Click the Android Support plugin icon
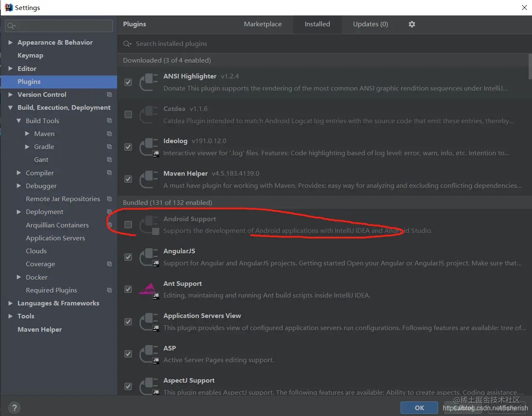 149,225
